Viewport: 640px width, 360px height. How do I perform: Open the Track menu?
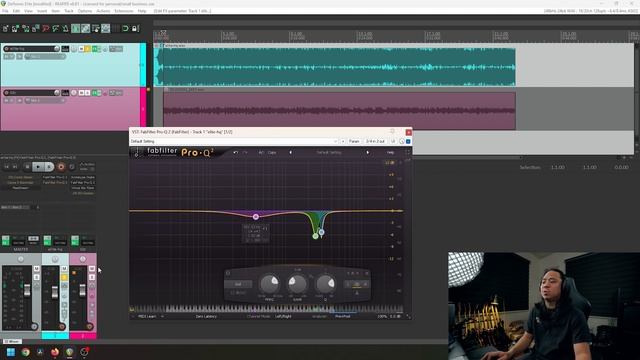(x=69, y=11)
